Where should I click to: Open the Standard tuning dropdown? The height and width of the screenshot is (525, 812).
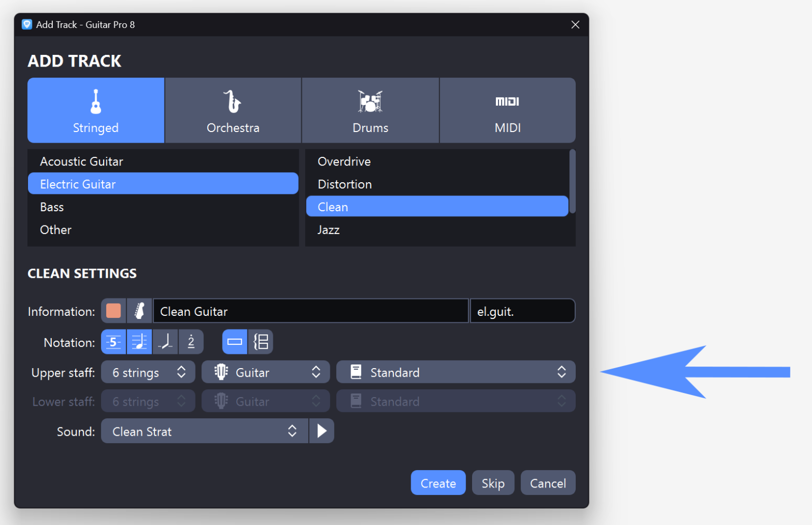456,372
